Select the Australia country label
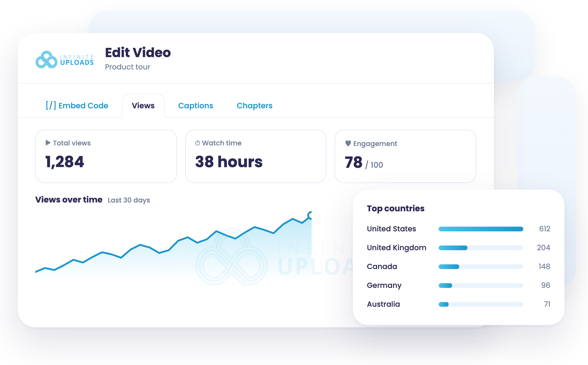The image size is (588, 365). tap(383, 304)
